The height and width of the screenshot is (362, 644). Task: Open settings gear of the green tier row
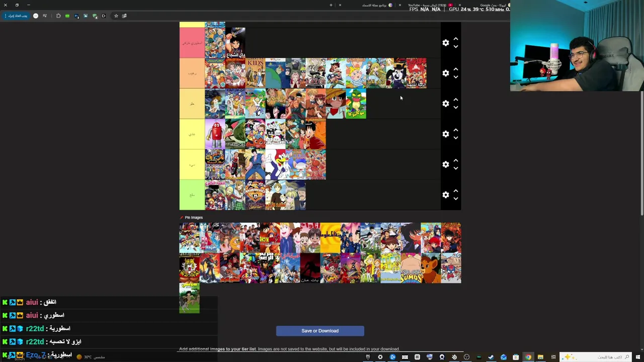click(446, 195)
